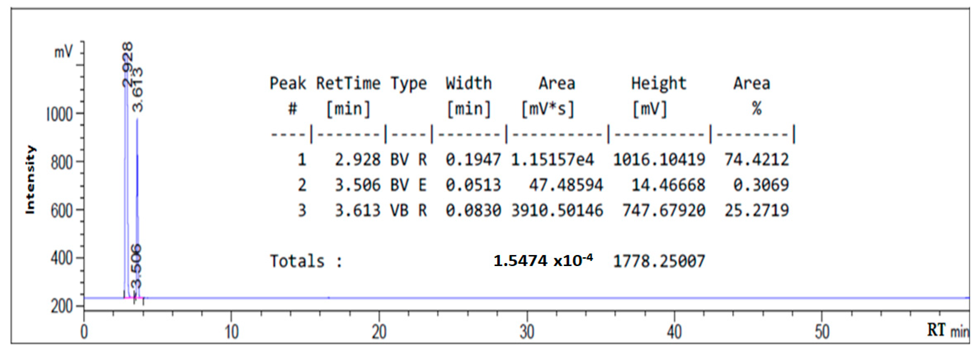This screenshot has height=357, width=980.
Task: Click the RT min axis label
Action: pos(947,330)
